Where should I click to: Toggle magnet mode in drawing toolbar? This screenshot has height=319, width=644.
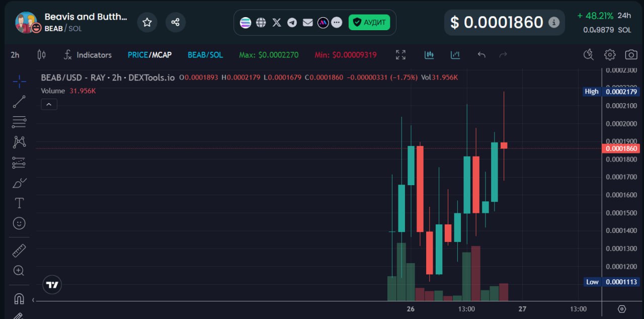19,298
